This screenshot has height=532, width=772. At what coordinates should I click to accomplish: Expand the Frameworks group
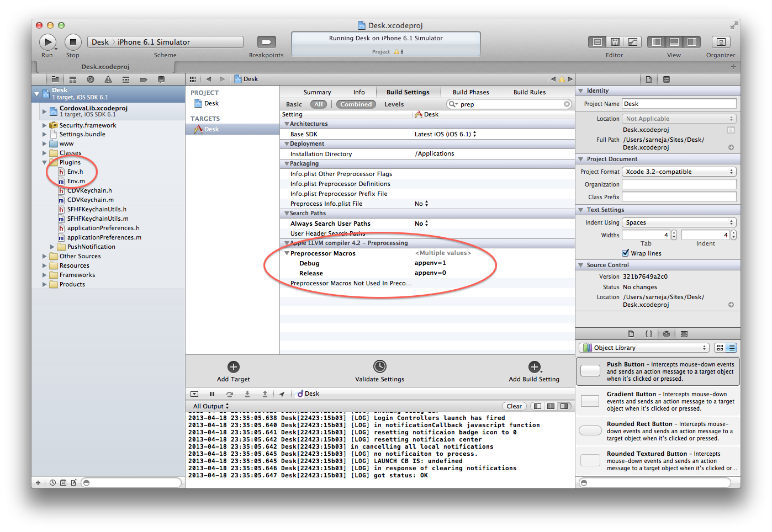click(44, 275)
